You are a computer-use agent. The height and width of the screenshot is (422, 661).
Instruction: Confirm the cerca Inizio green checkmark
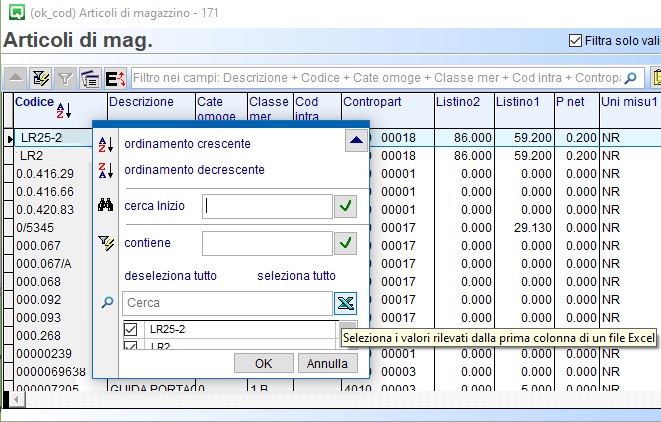[345, 206]
